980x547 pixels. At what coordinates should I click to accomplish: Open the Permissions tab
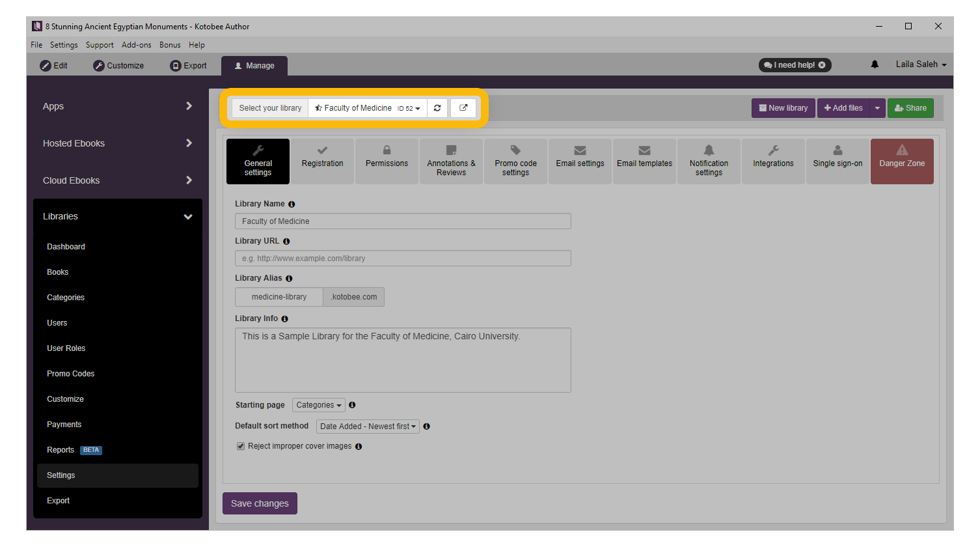[x=387, y=161]
